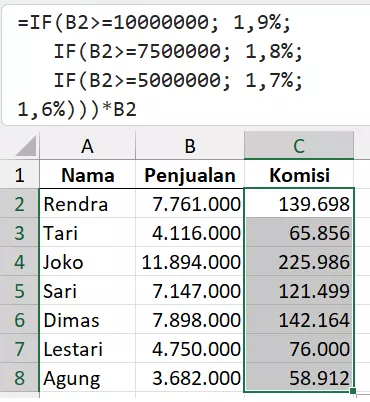Select the 65.856 commission cell

[299, 232]
